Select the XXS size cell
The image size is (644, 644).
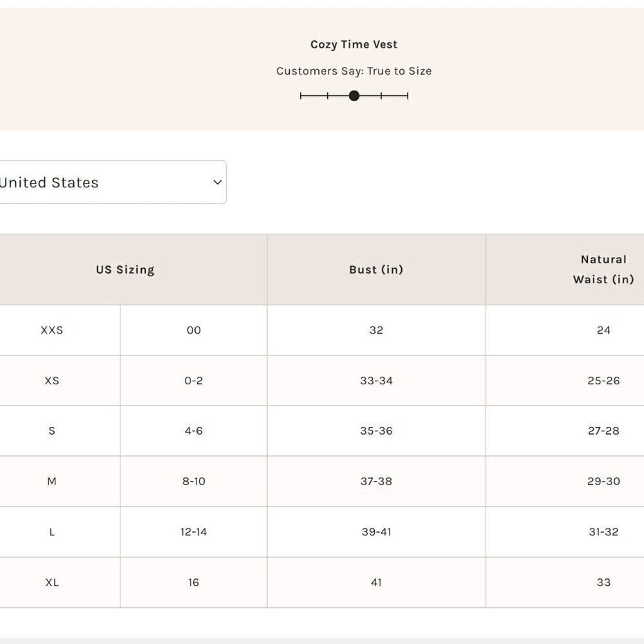tap(52, 330)
